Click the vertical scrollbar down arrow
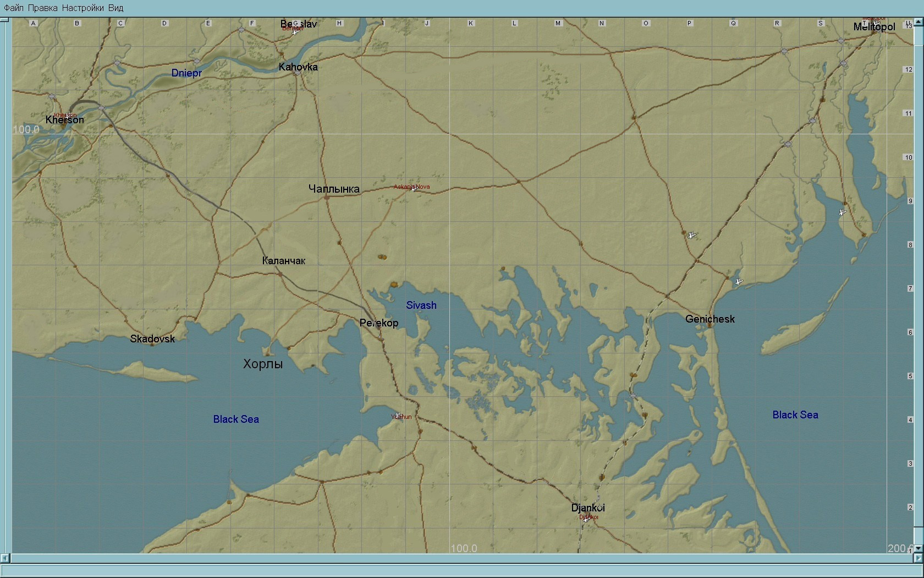The image size is (924, 578). [919, 549]
